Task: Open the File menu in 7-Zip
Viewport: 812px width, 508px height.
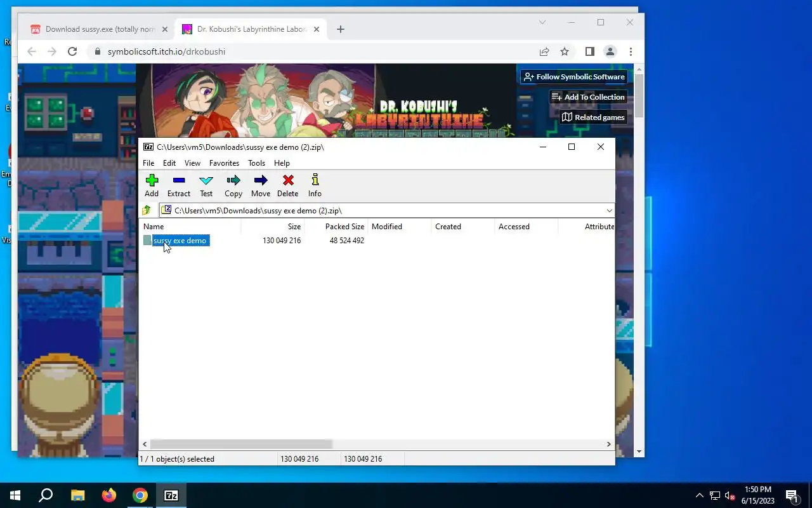Action: coord(148,163)
